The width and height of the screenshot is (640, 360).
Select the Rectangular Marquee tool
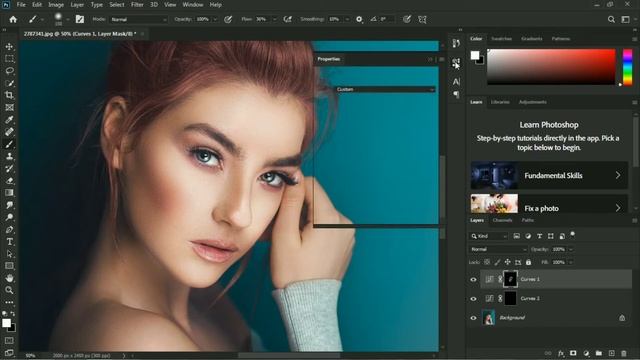9,59
